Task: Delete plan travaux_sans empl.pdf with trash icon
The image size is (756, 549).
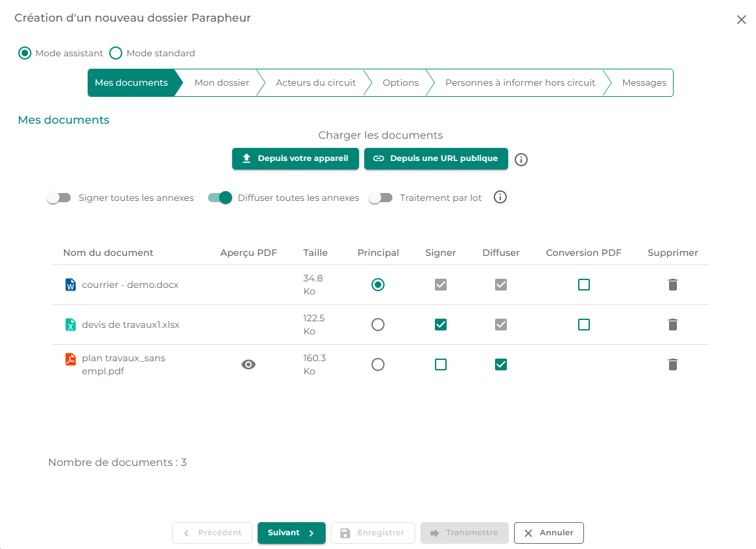Action: coord(673,364)
